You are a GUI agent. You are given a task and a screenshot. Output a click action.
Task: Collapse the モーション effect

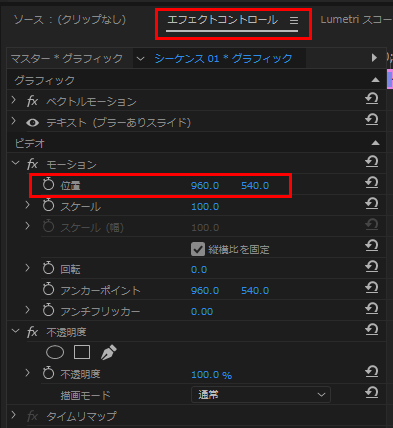pyautogui.click(x=15, y=163)
